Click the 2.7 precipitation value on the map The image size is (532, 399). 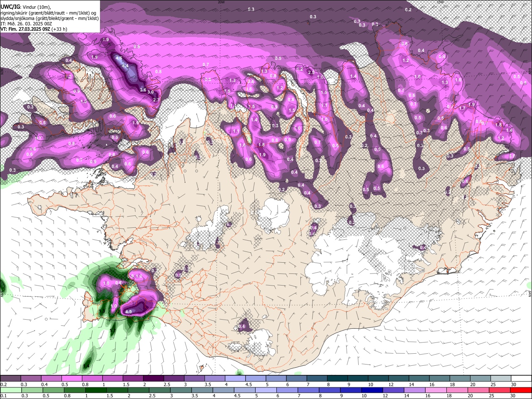click(x=157, y=100)
